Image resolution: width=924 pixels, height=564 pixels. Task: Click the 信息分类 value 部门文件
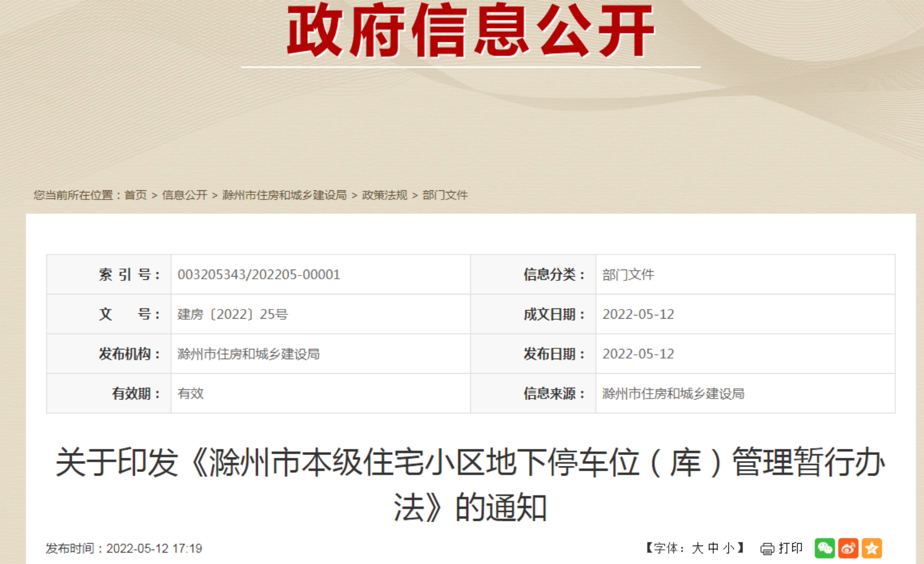[x=628, y=274]
